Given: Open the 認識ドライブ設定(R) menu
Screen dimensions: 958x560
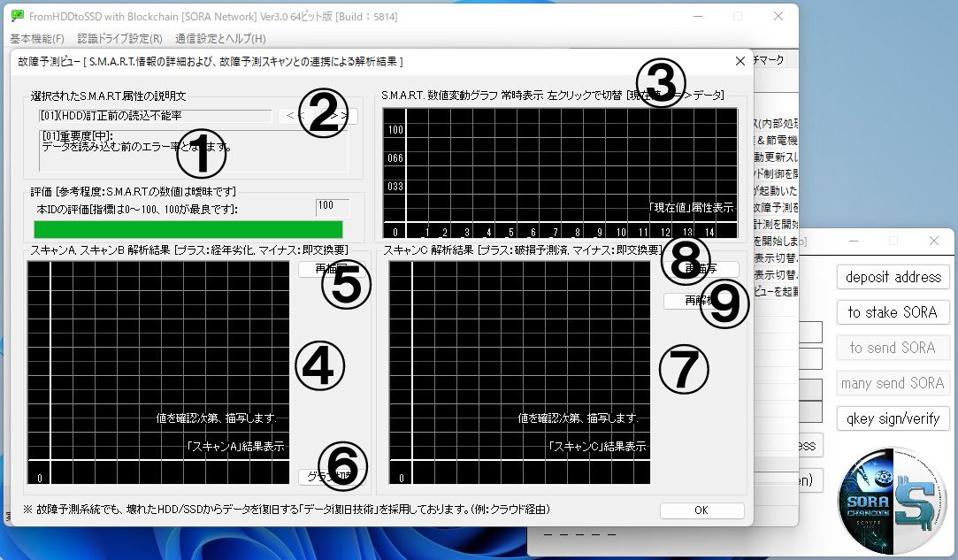Looking at the screenshot, I should click(119, 39).
